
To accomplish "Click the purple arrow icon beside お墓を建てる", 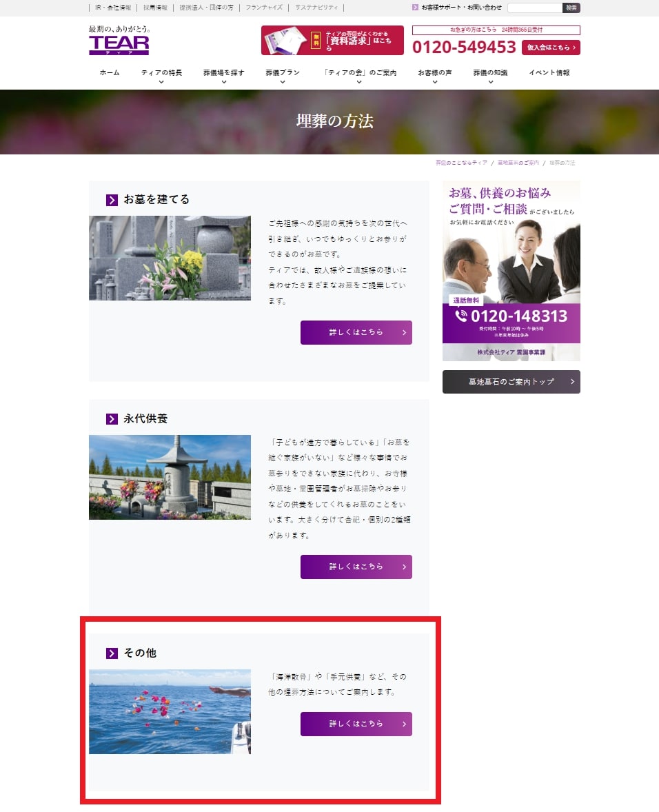I will point(112,200).
